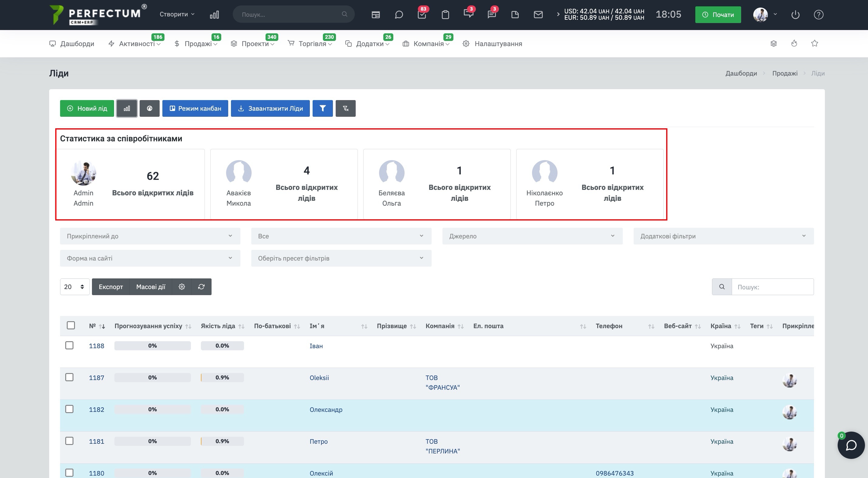Clear filters with the crossed funnel button
The height and width of the screenshot is (478, 868).
click(345, 108)
